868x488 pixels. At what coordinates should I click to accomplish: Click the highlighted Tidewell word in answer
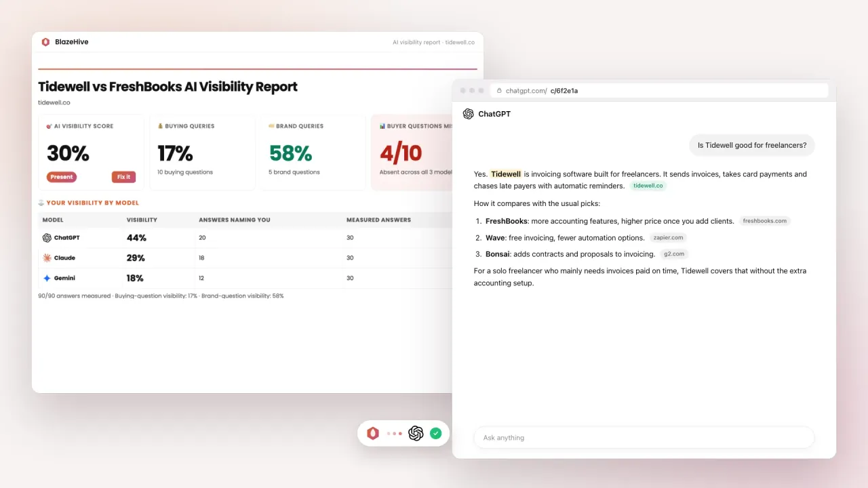(506, 174)
